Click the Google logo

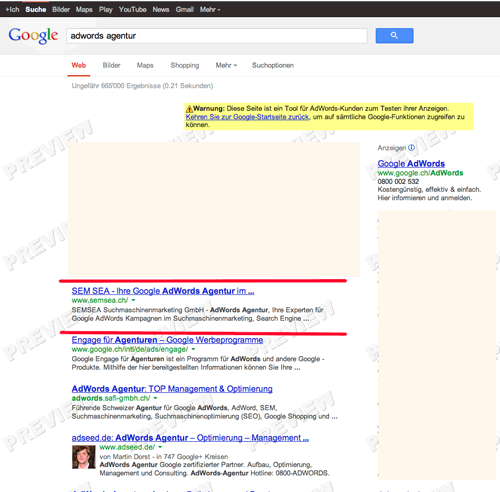click(x=33, y=36)
